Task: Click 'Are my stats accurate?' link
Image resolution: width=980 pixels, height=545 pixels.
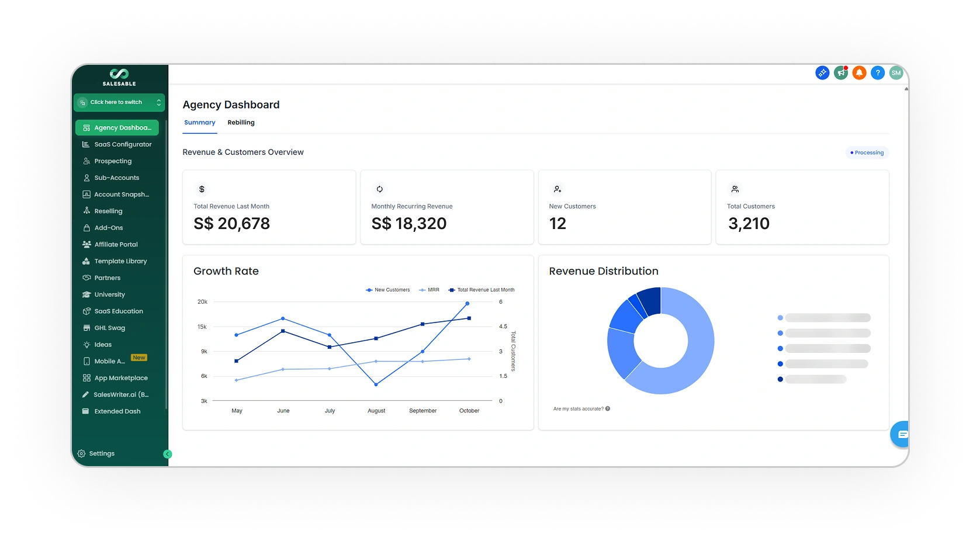Action: [x=579, y=409]
